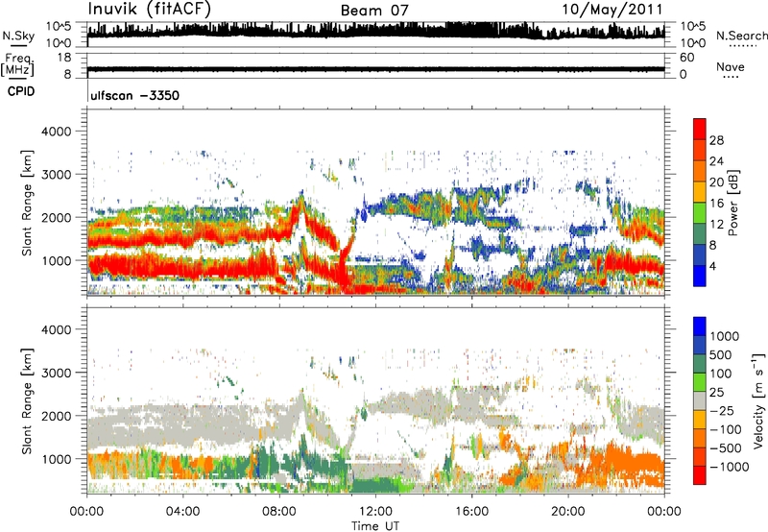Viewport: 768px width, 532px height.
Task: Click the power panel Slant Range [km] label
Action: (x=27, y=203)
